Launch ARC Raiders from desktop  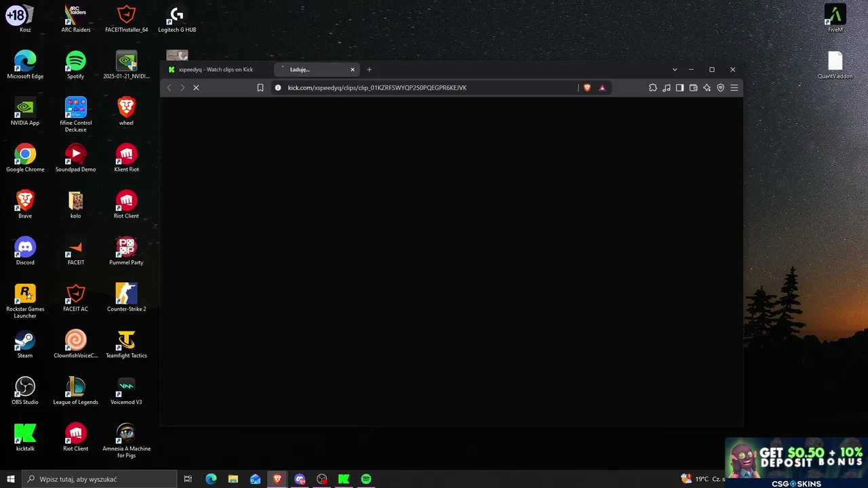tap(76, 19)
